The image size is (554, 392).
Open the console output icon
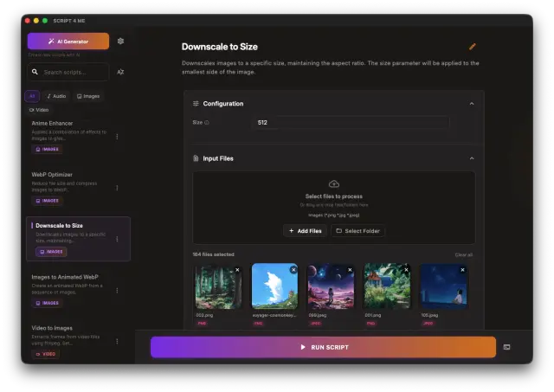[506, 347]
